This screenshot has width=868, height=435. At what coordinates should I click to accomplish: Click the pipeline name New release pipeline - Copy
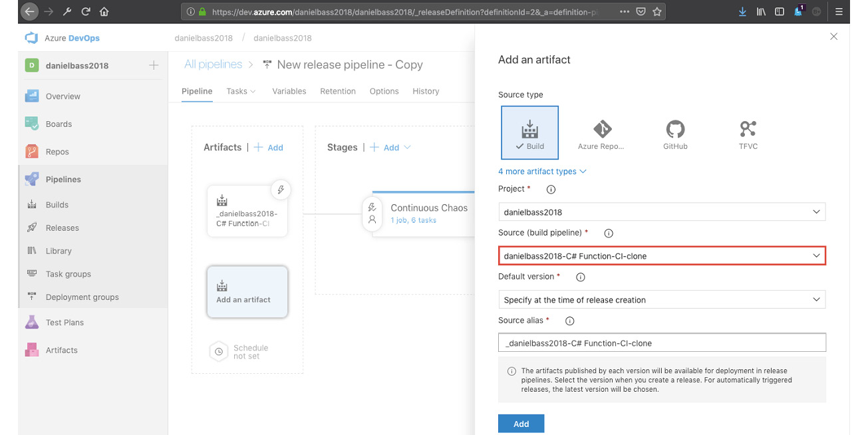(350, 65)
